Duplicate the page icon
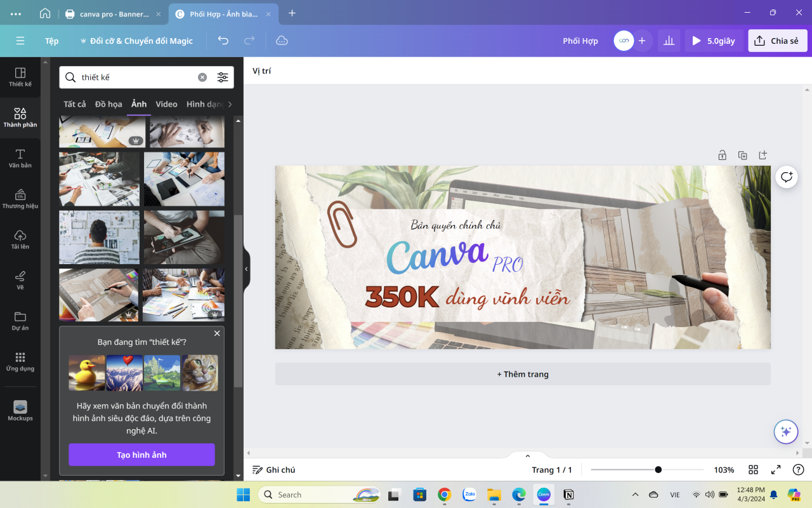 tap(742, 155)
